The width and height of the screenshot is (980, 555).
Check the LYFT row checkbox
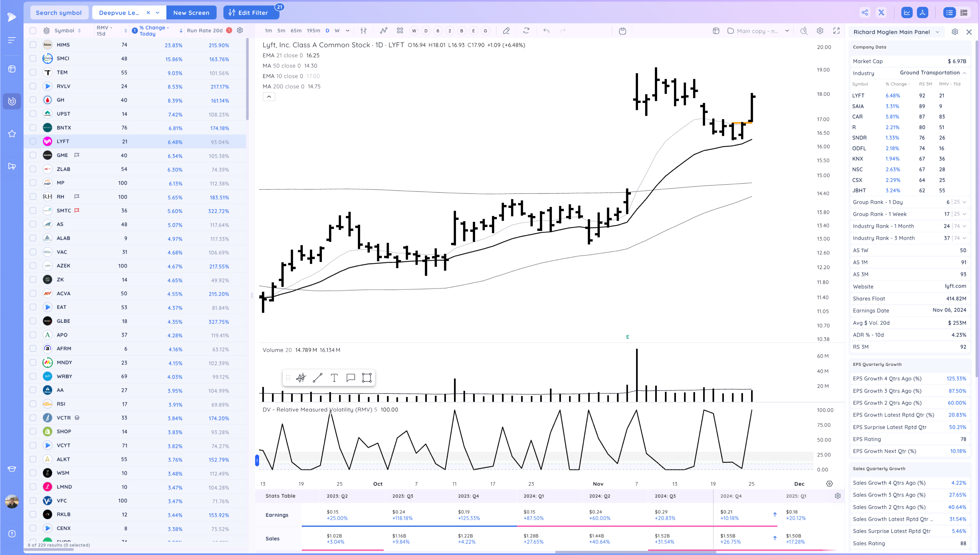[33, 141]
